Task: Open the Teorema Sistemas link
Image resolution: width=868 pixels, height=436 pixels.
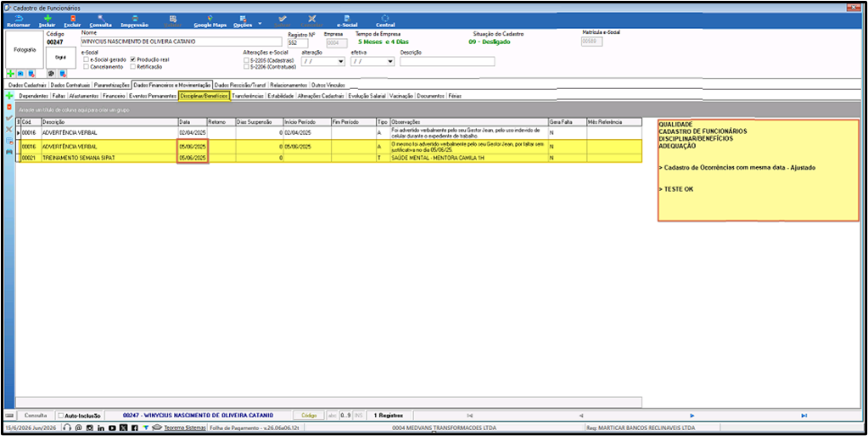Action: click(184, 428)
